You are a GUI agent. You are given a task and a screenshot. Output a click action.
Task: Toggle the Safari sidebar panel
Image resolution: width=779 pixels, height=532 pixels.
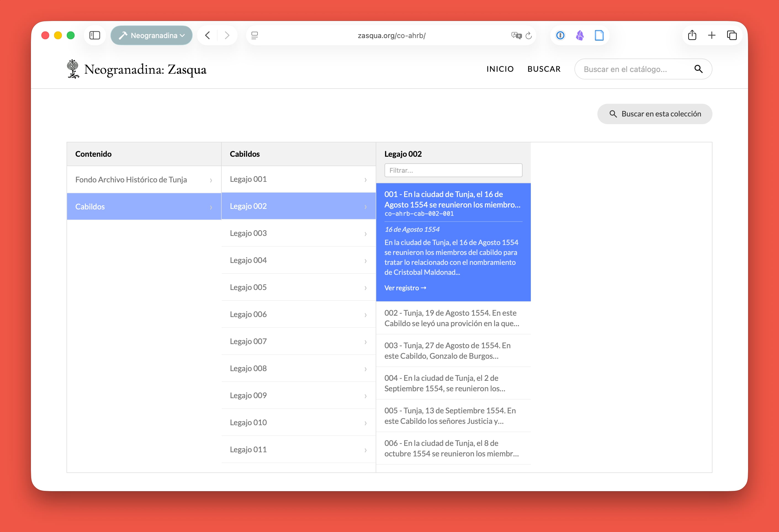pos(95,35)
